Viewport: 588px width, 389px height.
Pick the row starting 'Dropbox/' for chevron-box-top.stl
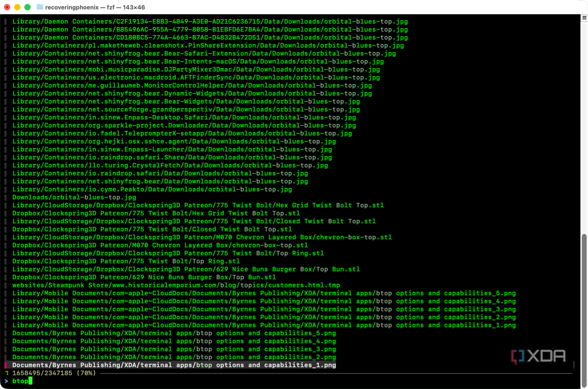160,245
